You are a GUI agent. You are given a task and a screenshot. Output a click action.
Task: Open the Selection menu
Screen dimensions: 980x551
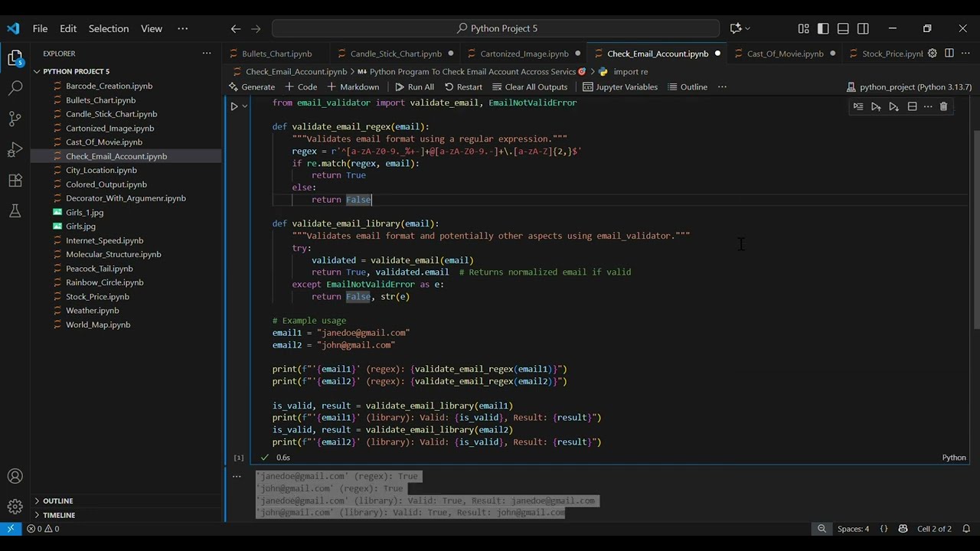pyautogui.click(x=108, y=28)
